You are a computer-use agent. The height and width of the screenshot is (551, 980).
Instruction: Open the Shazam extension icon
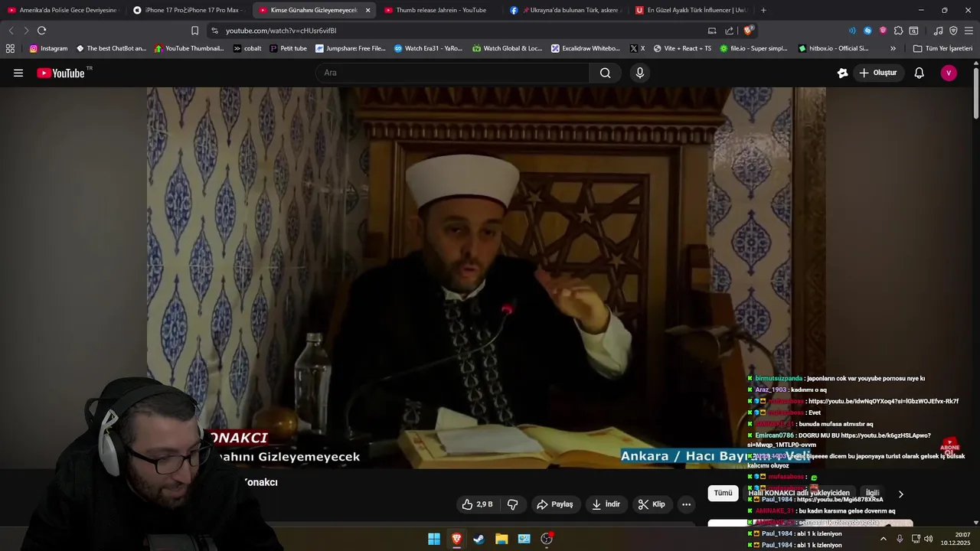pos(867,31)
